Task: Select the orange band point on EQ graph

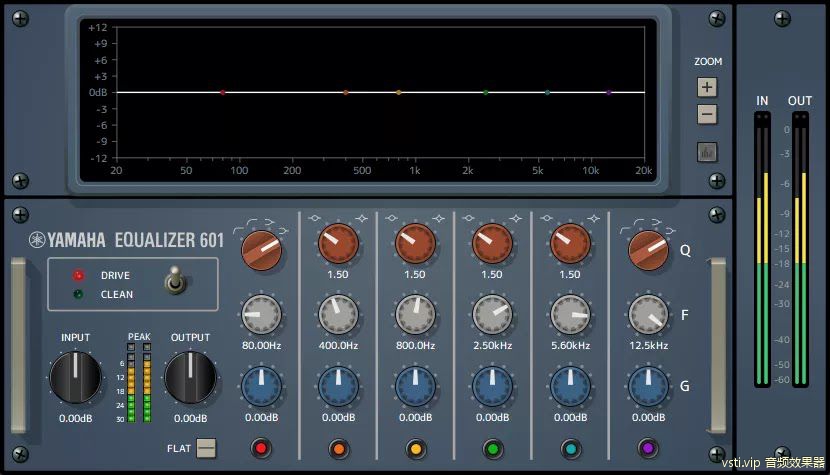Action: (x=346, y=92)
